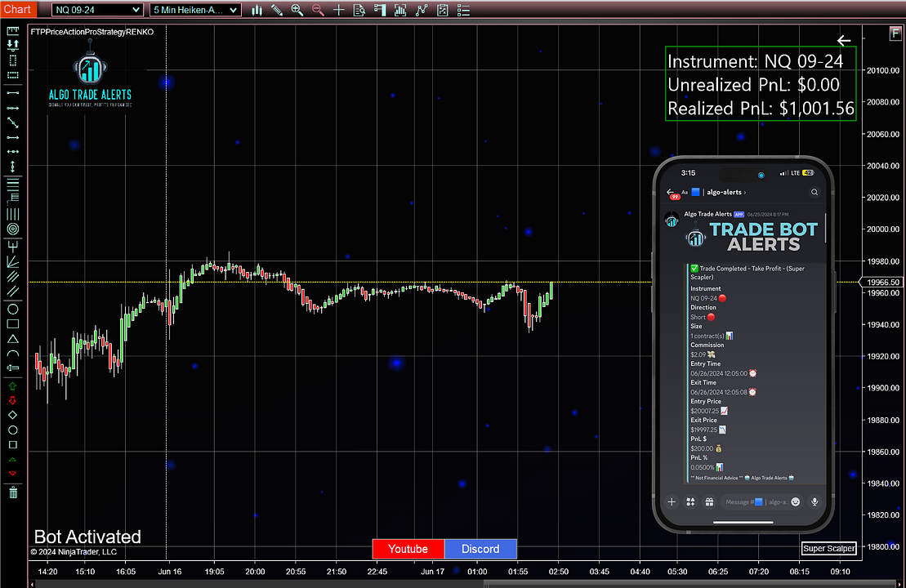The height and width of the screenshot is (588, 906).
Task: Click the Chart tab label
Action: 17,9
